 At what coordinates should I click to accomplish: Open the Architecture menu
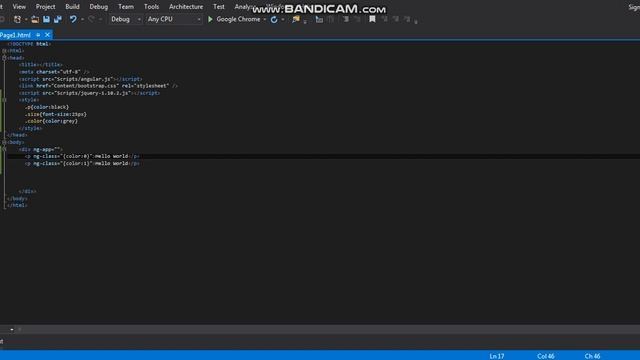186,7
